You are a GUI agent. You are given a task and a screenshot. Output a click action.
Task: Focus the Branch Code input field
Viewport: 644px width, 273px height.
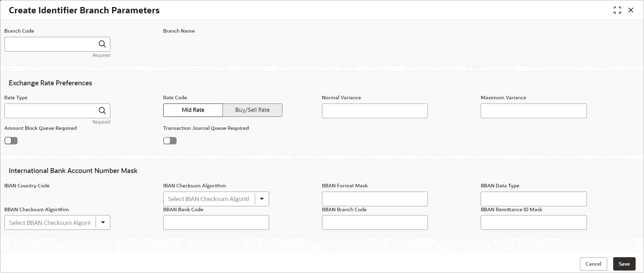[51, 44]
